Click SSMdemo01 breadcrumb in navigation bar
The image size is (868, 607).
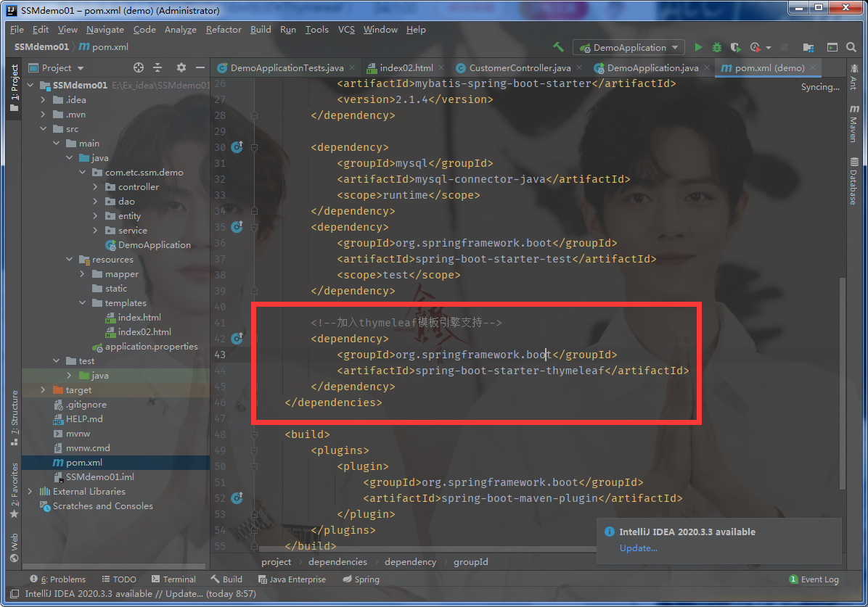[41, 47]
